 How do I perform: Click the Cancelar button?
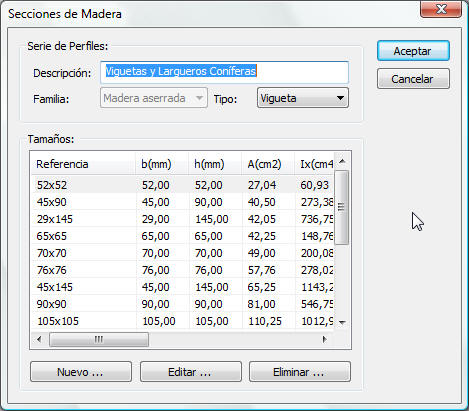point(413,79)
